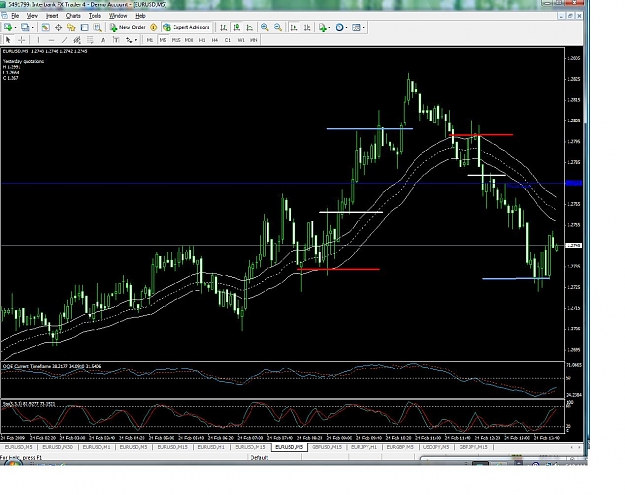The height and width of the screenshot is (495, 625).
Task: Open a new chart with the New Chart icon
Action: [x=8, y=28]
